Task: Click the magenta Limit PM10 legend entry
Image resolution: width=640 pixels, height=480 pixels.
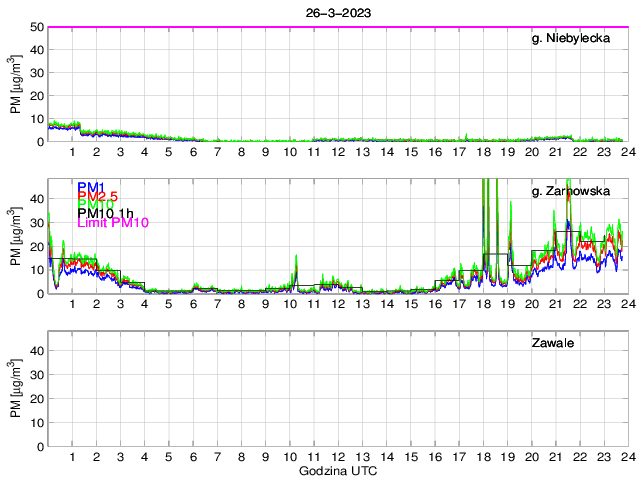Action: click(x=112, y=223)
